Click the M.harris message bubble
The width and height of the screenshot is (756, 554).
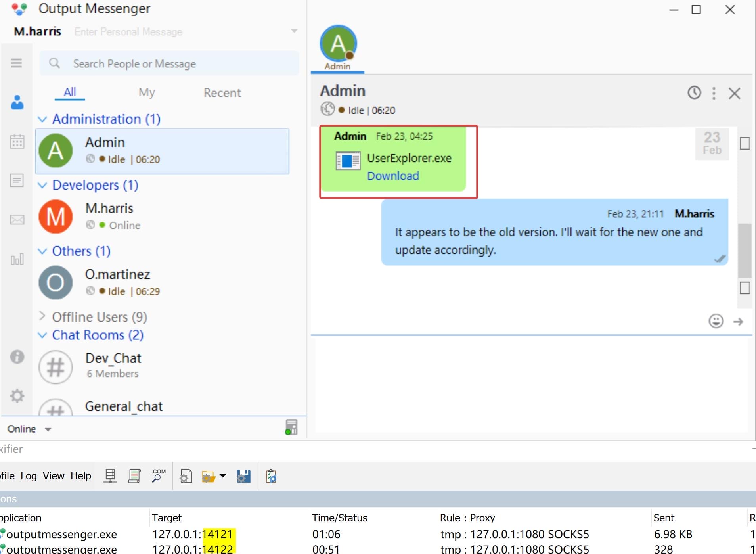point(555,232)
